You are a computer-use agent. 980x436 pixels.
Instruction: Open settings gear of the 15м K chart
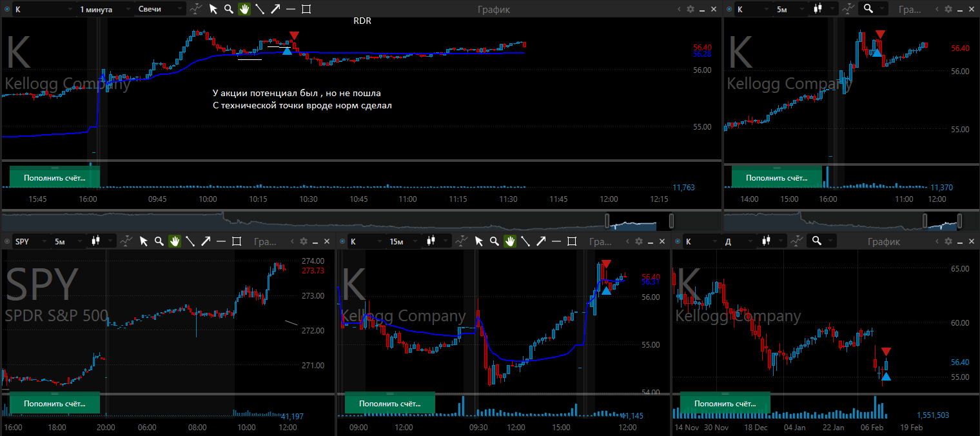[x=639, y=241]
